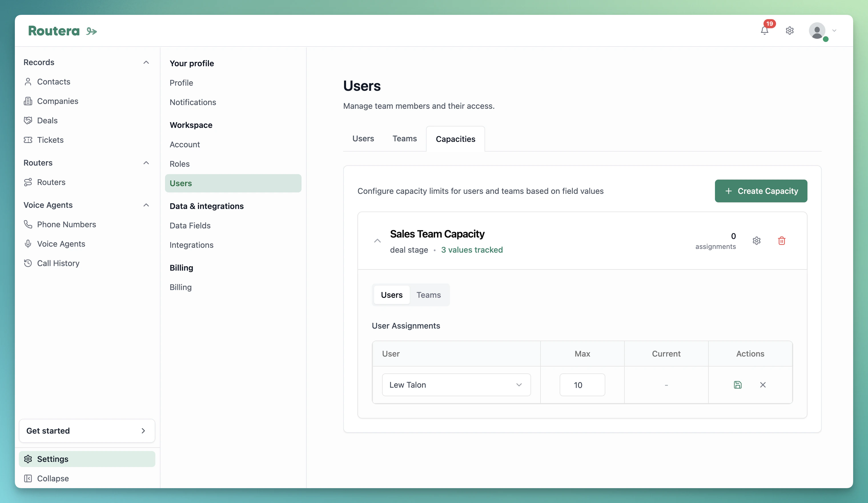The image size is (868, 503).
Task: Select the Capacities tab
Action: 455,139
